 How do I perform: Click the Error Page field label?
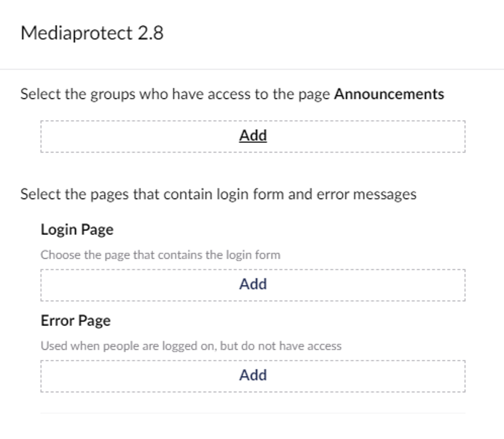click(x=76, y=321)
